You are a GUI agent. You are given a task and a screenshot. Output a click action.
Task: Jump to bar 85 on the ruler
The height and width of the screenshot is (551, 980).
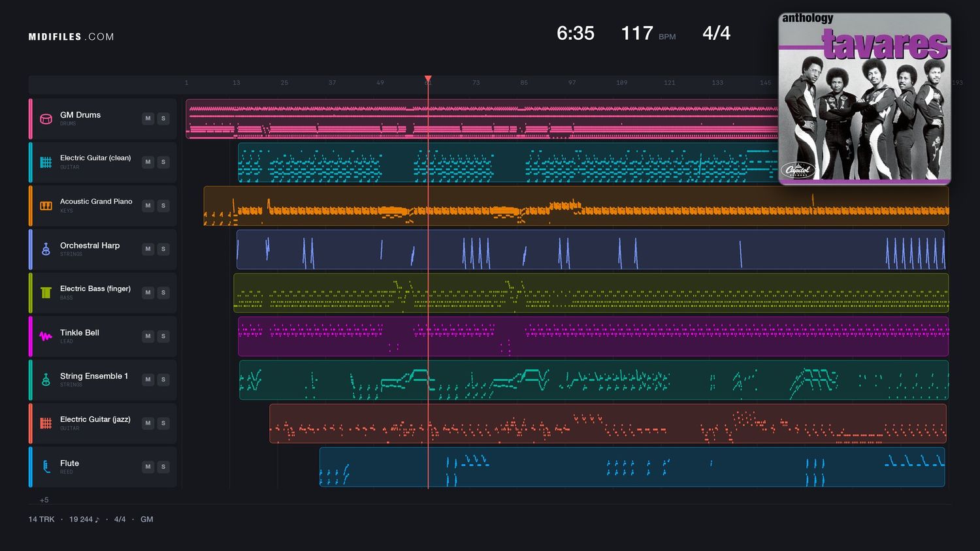point(524,83)
